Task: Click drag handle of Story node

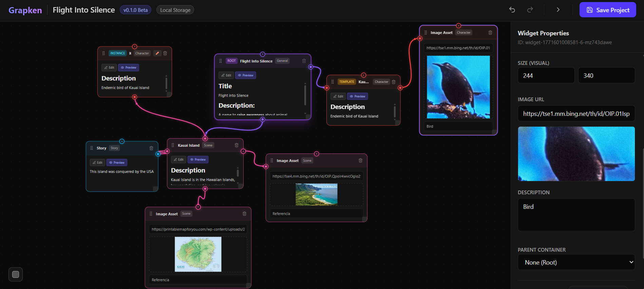Action: [92, 148]
